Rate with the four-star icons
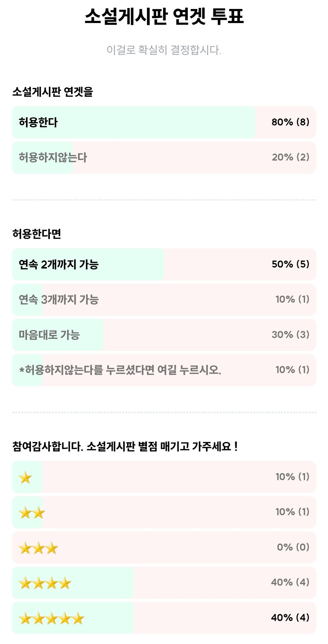Viewport: 328px width, 644px height. pyautogui.click(x=45, y=583)
